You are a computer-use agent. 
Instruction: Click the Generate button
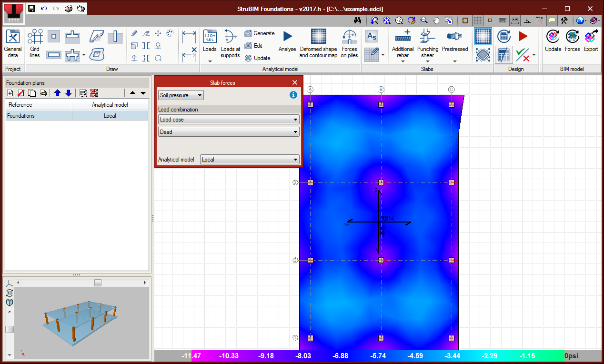pyautogui.click(x=260, y=33)
